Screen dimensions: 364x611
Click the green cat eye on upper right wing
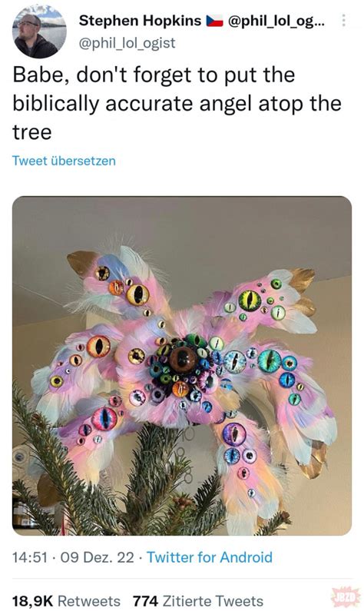(249, 301)
